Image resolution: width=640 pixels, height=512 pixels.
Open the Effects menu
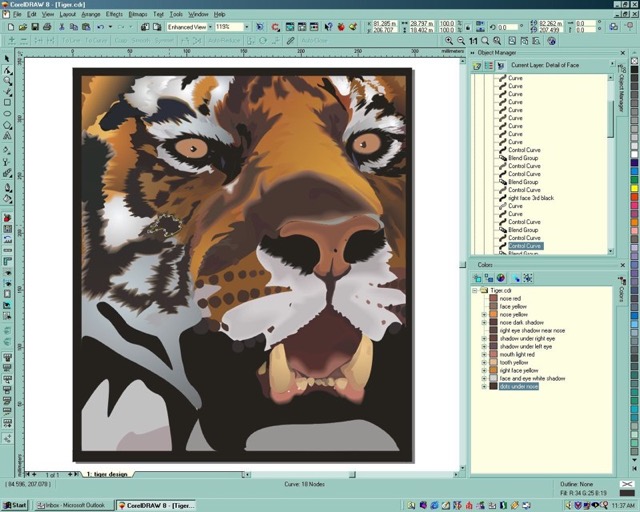coord(114,14)
